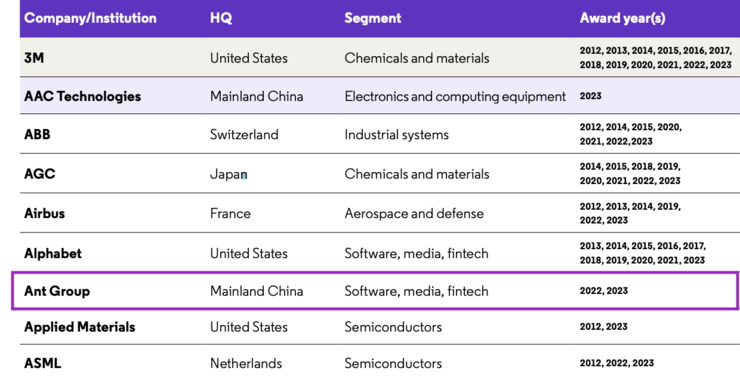Select the 3M company name

(x=34, y=58)
